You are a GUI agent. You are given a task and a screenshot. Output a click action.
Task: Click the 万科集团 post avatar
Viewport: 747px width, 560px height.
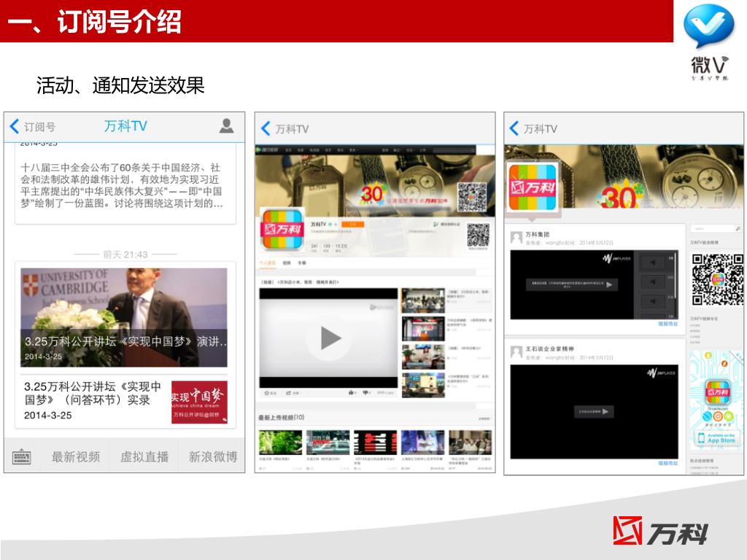pos(516,237)
